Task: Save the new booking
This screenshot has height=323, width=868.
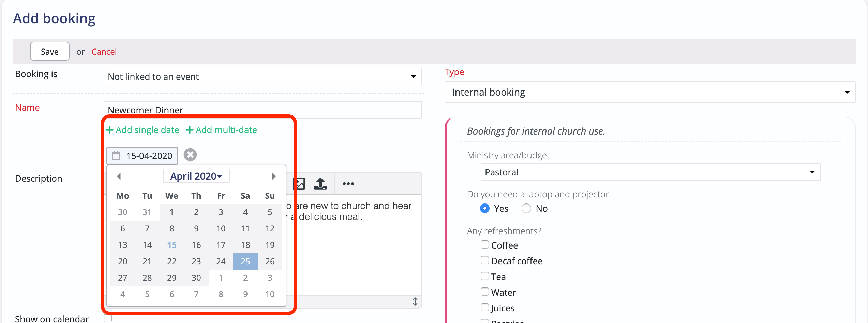Action: click(x=49, y=51)
